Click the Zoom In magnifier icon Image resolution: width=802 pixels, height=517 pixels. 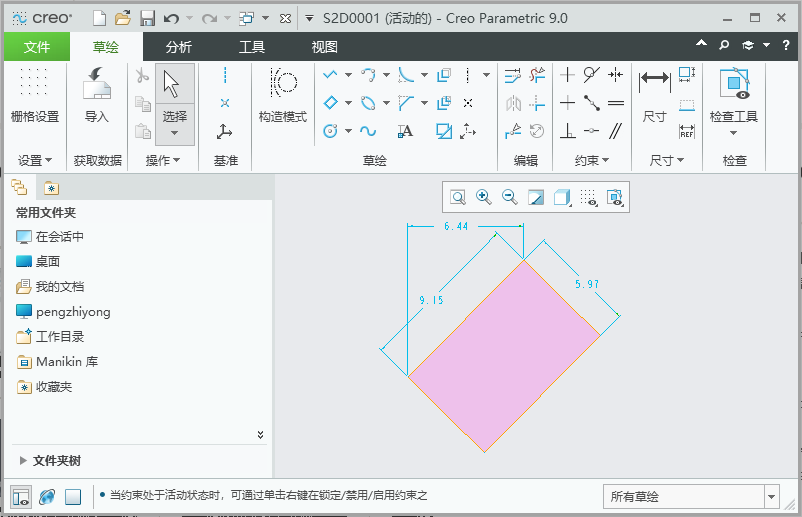[x=484, y=197]
